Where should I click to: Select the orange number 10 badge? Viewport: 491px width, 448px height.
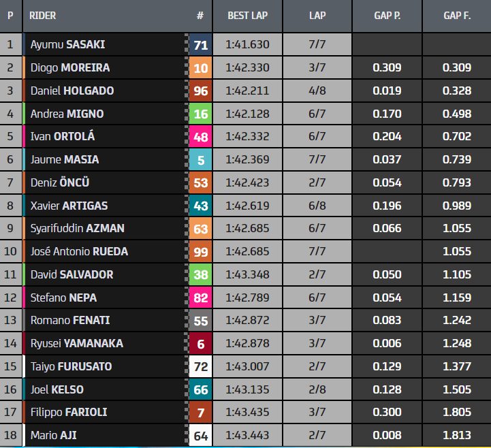[200, 67]
